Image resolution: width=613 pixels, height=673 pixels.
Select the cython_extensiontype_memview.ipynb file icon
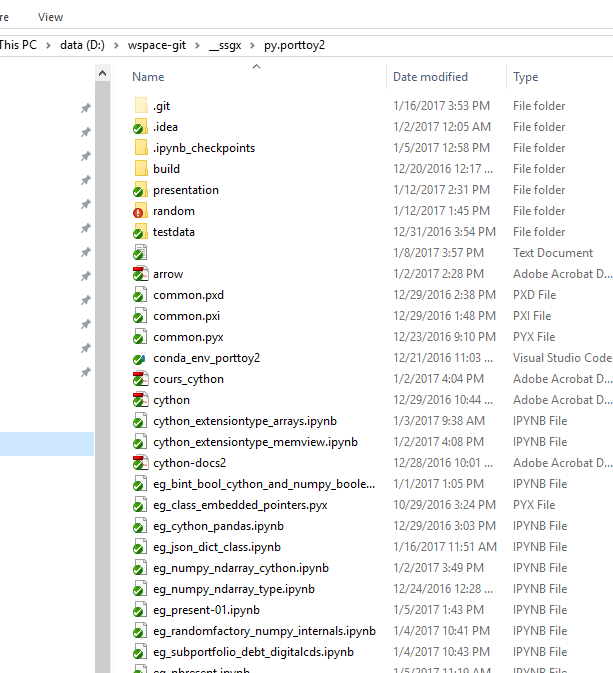click(140, 442)
